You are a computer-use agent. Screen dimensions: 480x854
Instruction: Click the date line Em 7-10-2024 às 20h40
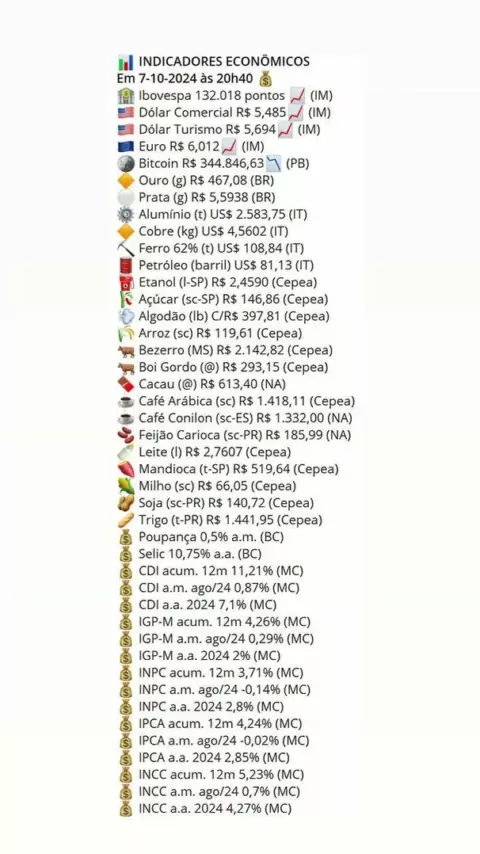[x=185, y=79]
